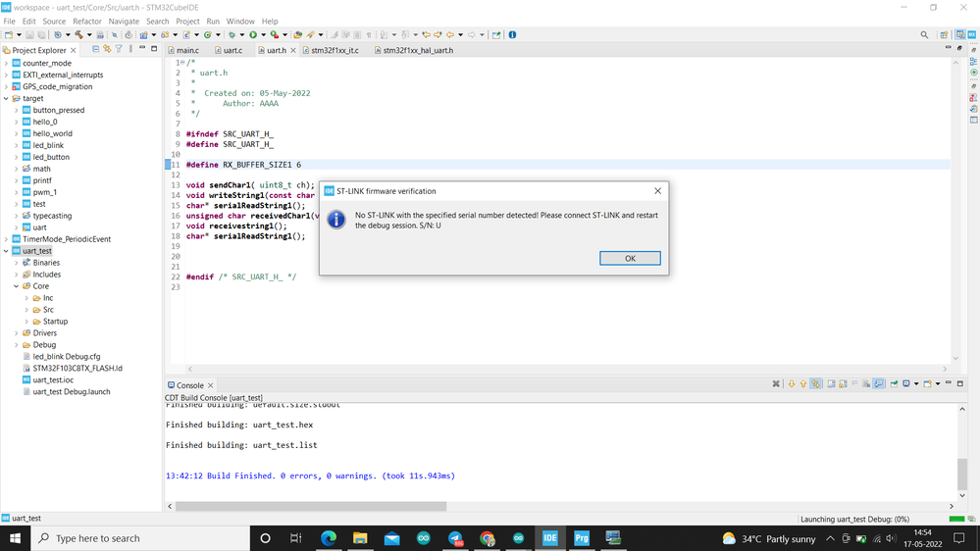Go to next error in Console
This screenshot has width=980, height=551.
tap(792, 383)
